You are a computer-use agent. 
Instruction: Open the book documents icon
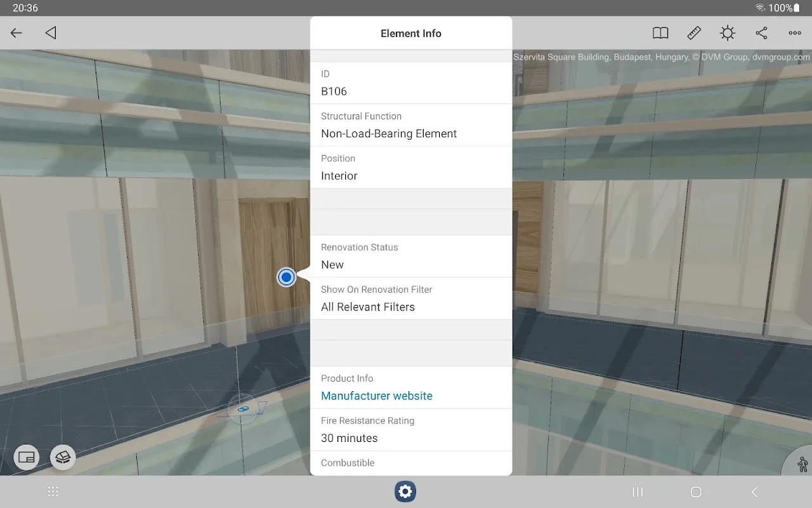(x=660, y=33)
